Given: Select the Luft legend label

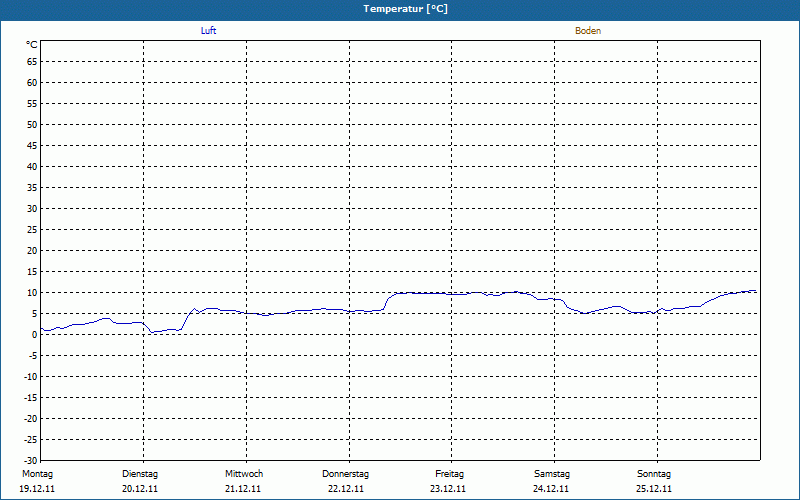Looking at the screenshot, I should tap(208, 31).
